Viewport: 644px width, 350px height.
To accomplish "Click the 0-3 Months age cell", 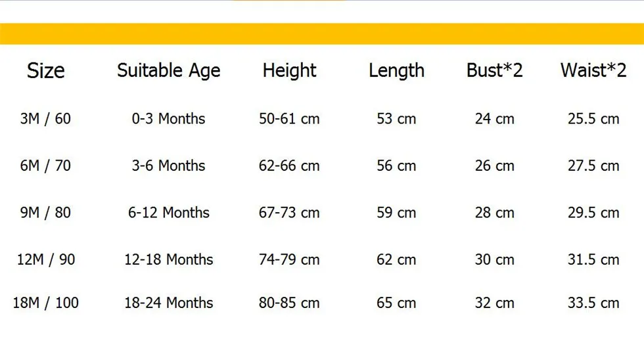I will 168,119.
